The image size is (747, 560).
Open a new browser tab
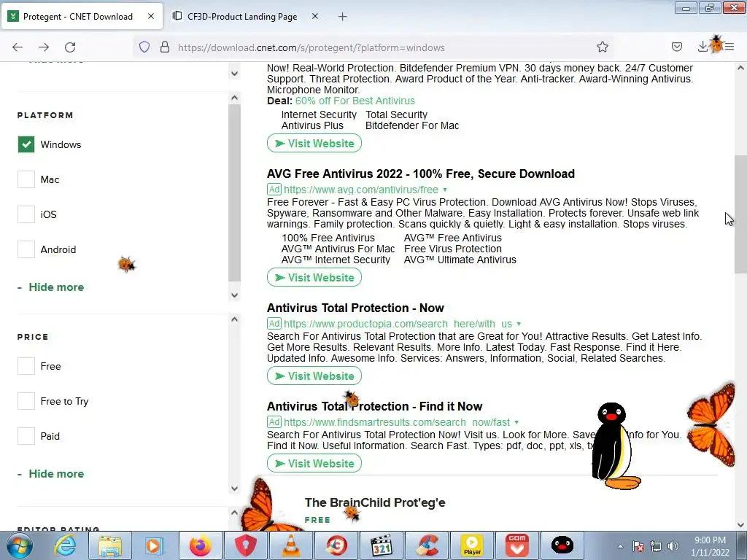pyautogui.click(x=343, y=17)
